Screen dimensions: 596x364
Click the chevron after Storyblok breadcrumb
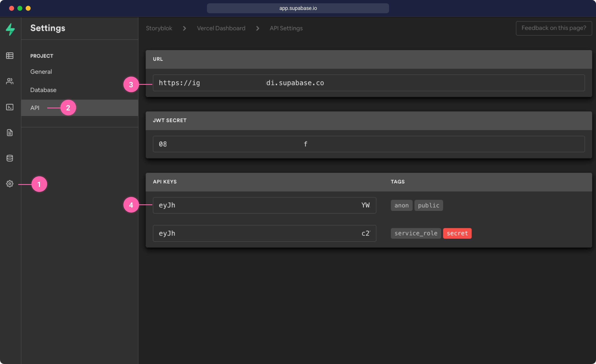coord(185,28)
